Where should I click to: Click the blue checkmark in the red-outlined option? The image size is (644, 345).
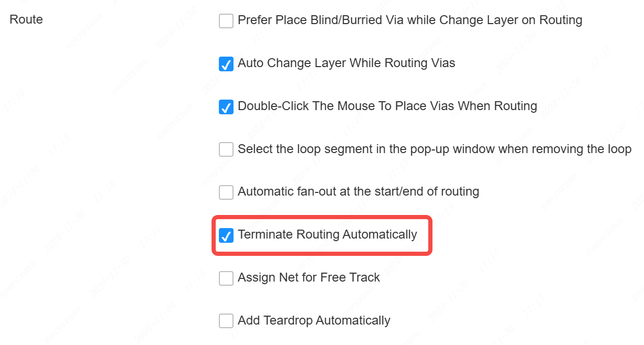coord(226,235)
